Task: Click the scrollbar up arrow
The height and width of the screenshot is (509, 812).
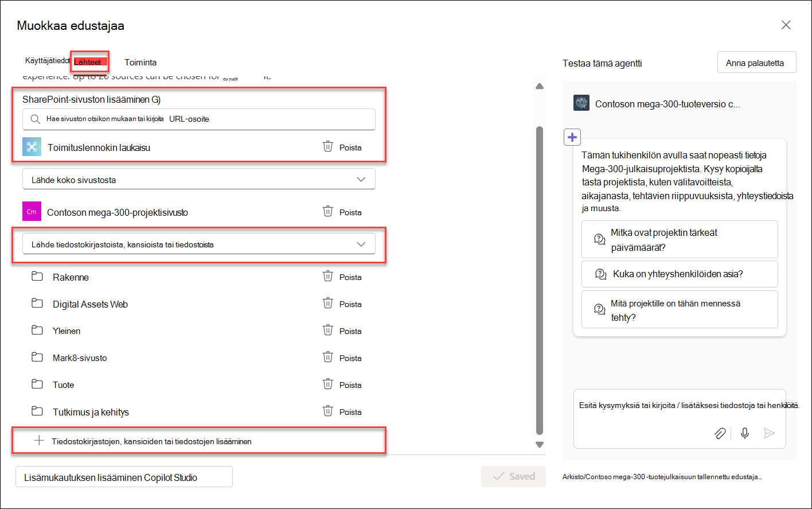Action: click(539, 86)
